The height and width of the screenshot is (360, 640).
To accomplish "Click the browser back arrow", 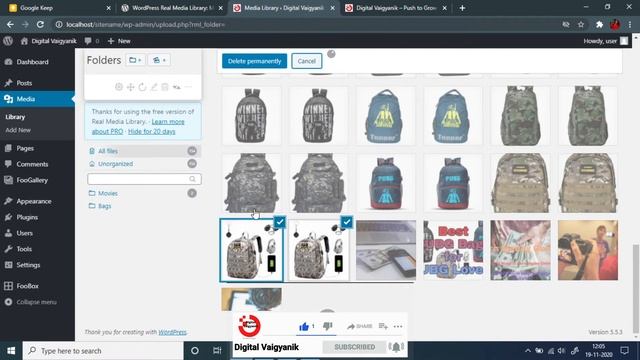I will [10, 24].
